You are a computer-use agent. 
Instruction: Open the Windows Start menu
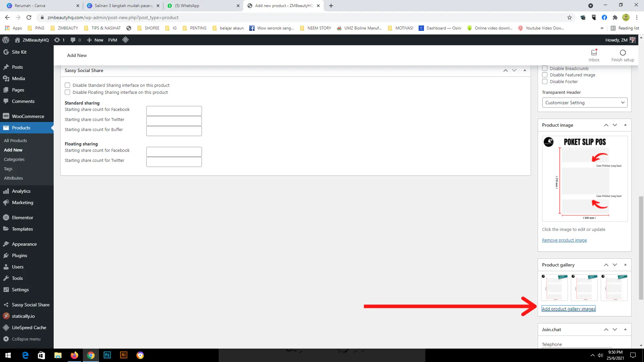coord(8,355)
